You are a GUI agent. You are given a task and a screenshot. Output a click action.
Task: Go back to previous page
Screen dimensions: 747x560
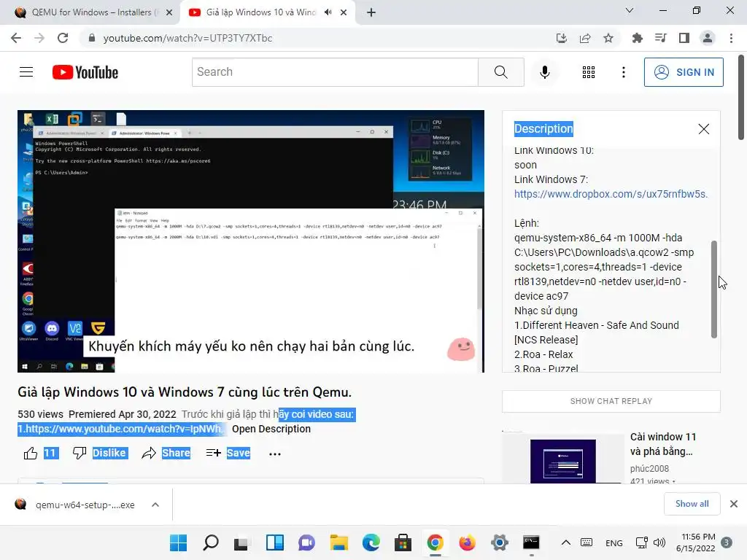[x=16, y=38]
